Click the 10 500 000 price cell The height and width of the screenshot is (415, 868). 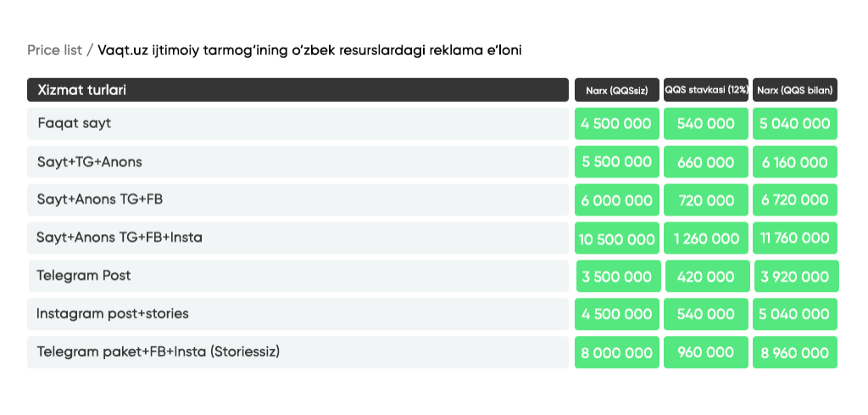pyautogui.click(x=617, y=238)
